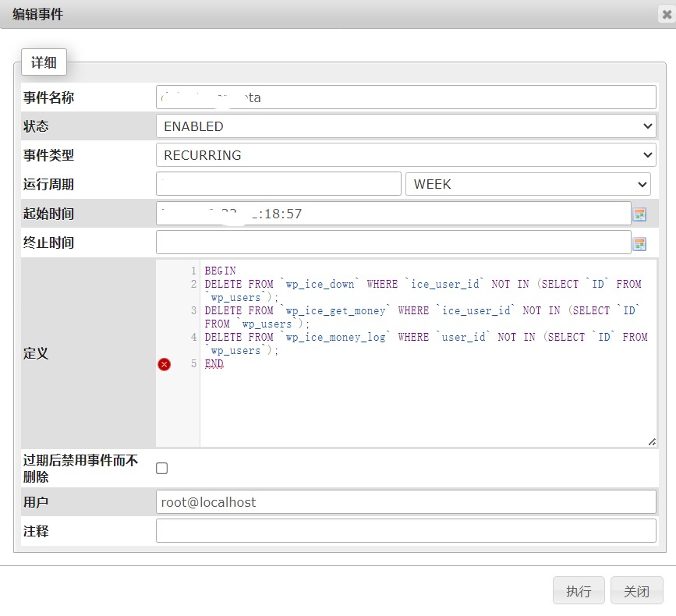Click the resize grip of the definition editor
The image size is (676, 616).
click(652, 442)
